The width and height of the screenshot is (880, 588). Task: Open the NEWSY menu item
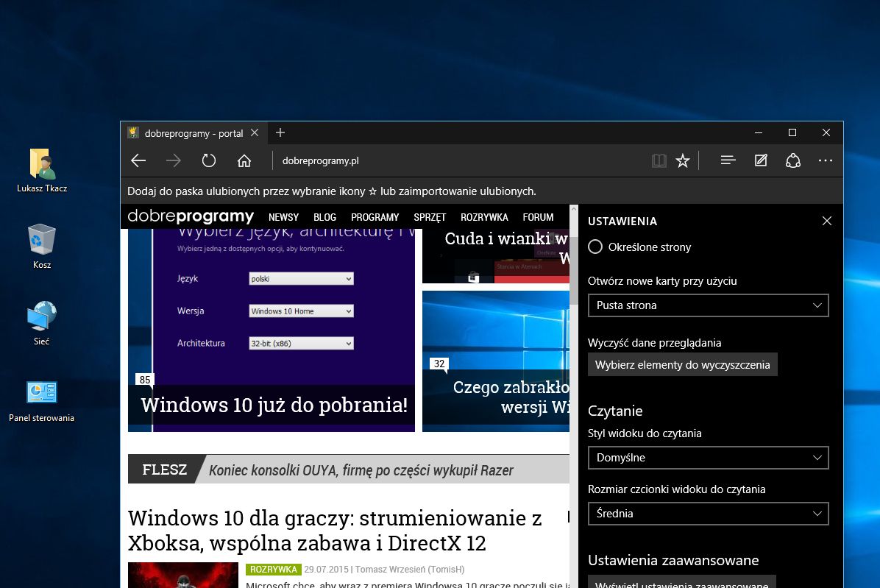(283, 217)
